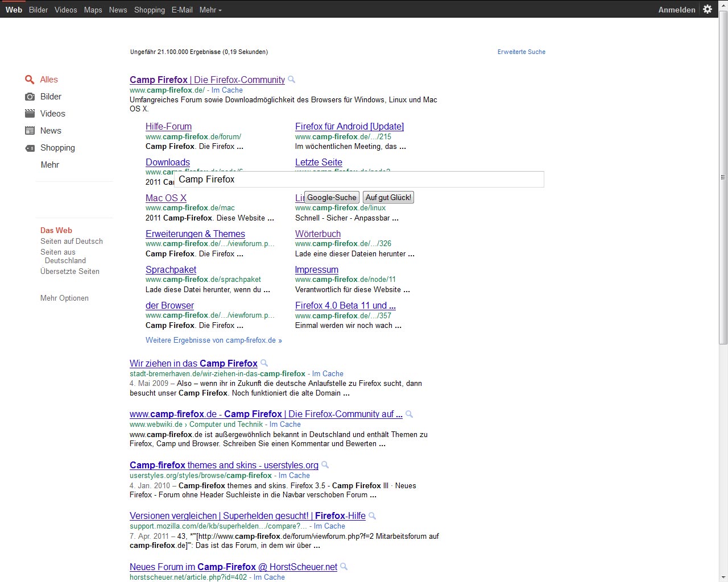Show more search categories via sidebar Mehr
Image resolution: width=728 pixels, height=582 pixels.
[50, 165]
